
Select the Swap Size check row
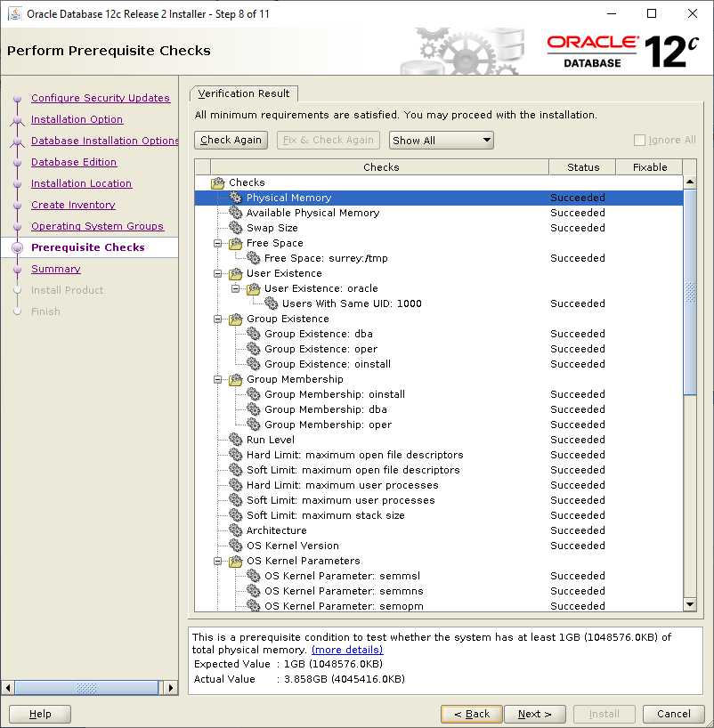(439, 228)
